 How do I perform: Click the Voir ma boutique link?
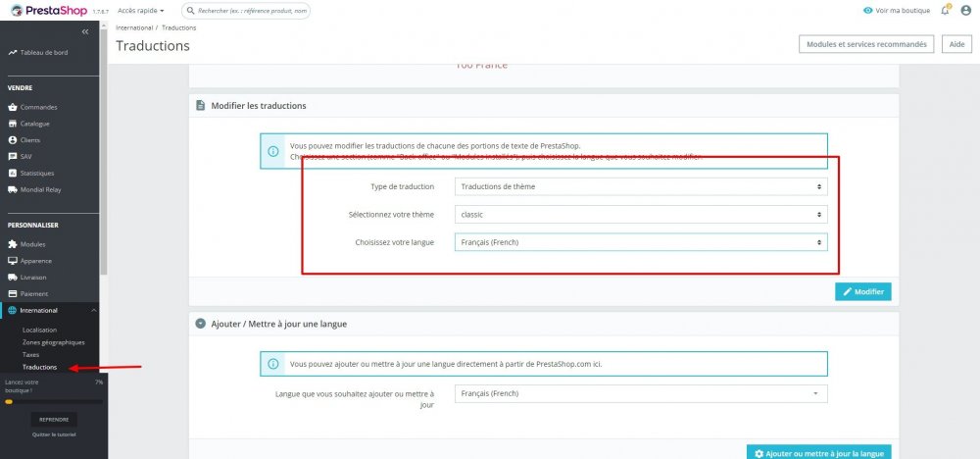point(903,11)
